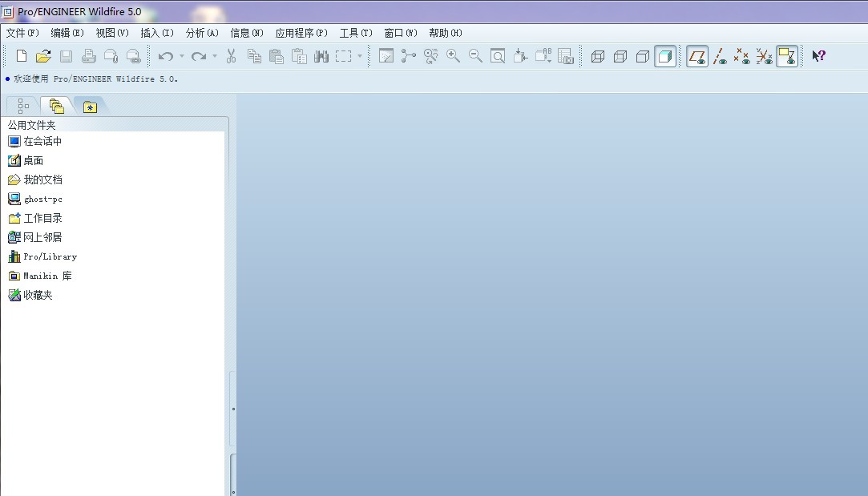The height and width of the screenshot is (496, 868).
Task: Click the context help arrow-question icon
Action: [819, 56]
